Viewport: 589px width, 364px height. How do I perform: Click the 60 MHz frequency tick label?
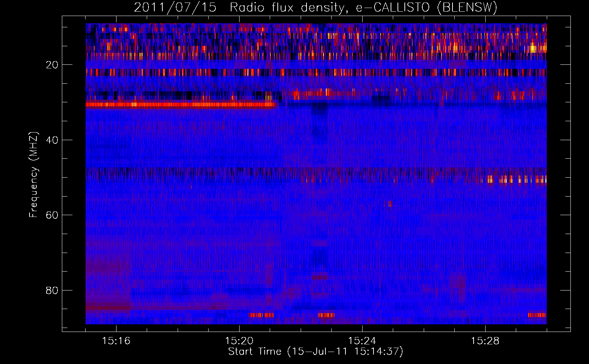[x=52, y=215]
